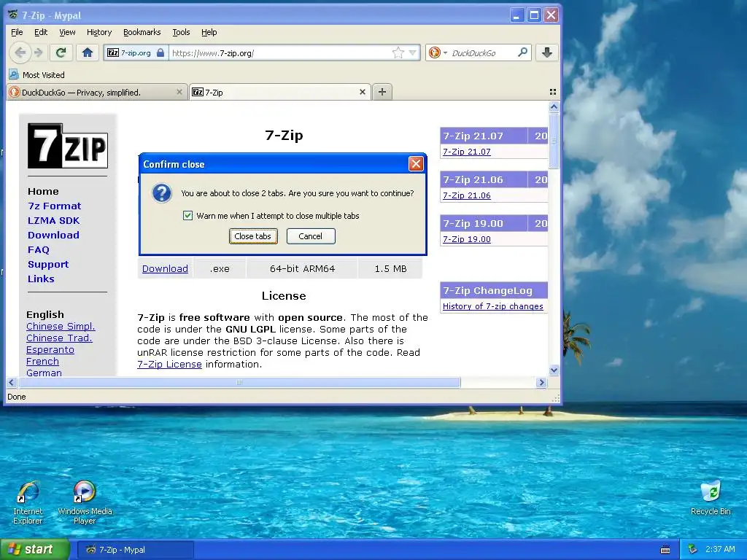The image size is (747, 560).
Task: Go to Home page icon
Action: (x=88, y=52)
